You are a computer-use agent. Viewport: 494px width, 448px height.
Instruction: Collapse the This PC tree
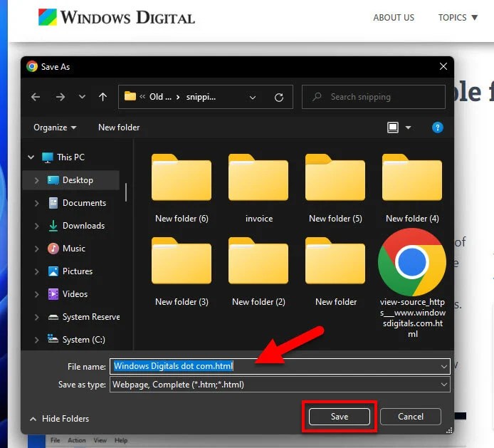(x=31, y=157)
